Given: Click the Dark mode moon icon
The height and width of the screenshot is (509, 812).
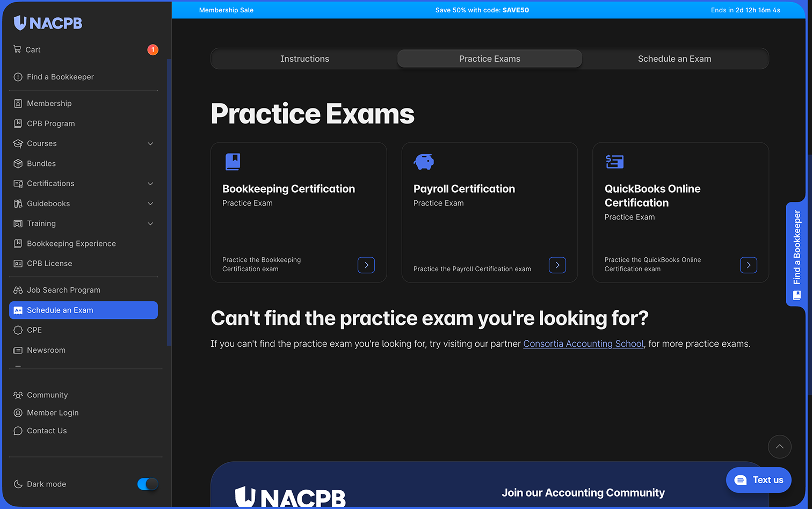Looking at the screenshot, I should (x=18, y=484).
